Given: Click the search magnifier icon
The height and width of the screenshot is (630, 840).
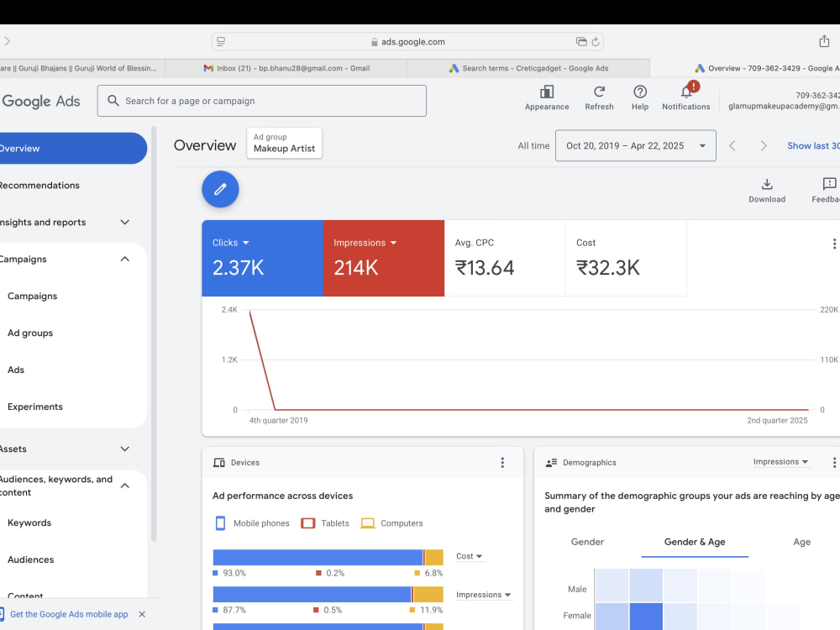Looking at the screenshot, I should click(x=113, y=101).
